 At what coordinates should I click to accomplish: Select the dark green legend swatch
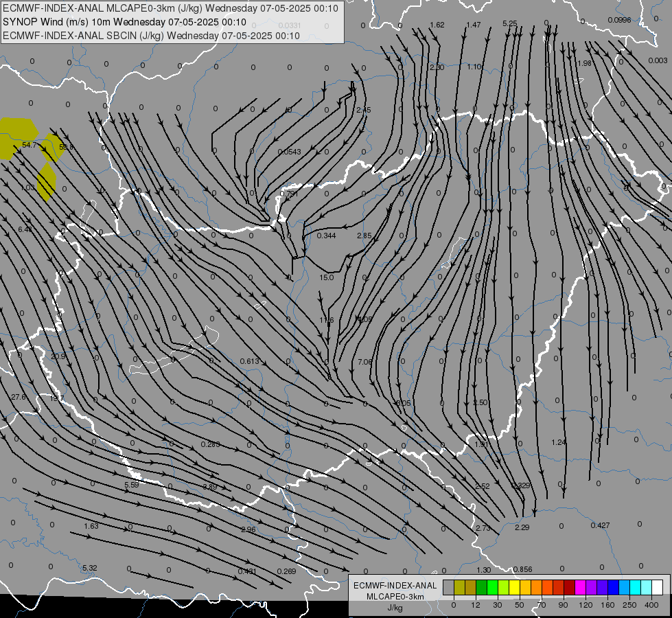(481, 588)
